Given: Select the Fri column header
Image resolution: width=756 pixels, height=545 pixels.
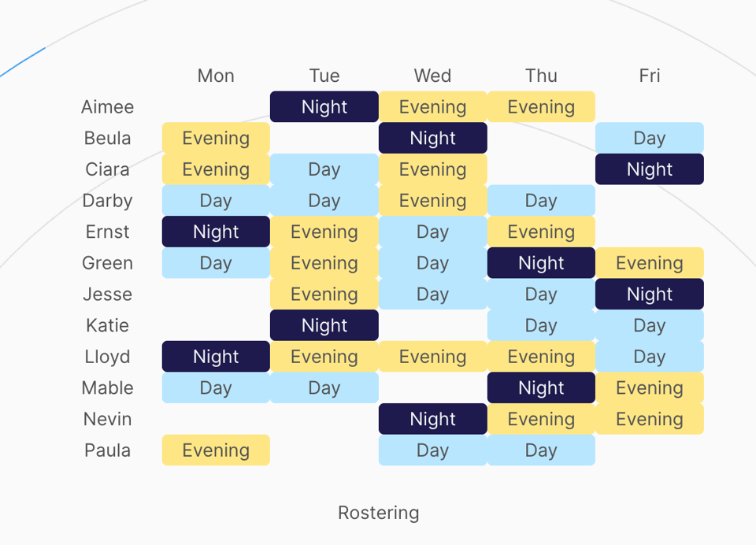Looking at the screenshot, I should 649,76.
